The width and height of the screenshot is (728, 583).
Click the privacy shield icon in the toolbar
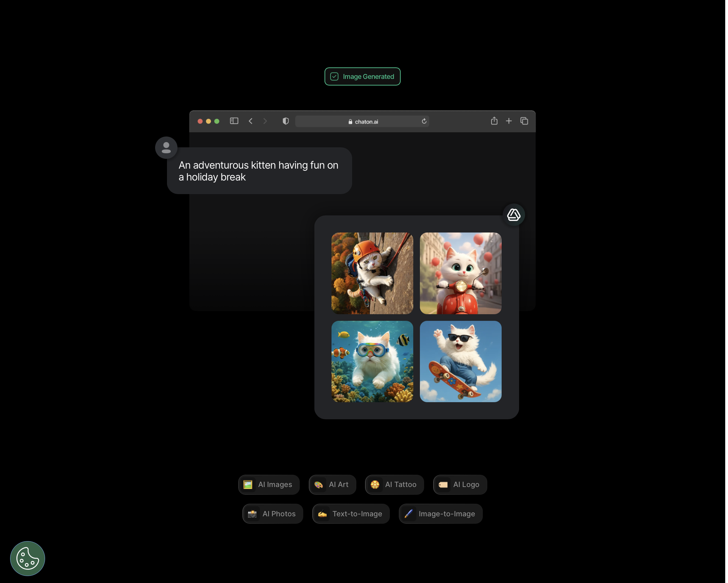[x=285, y=121]
